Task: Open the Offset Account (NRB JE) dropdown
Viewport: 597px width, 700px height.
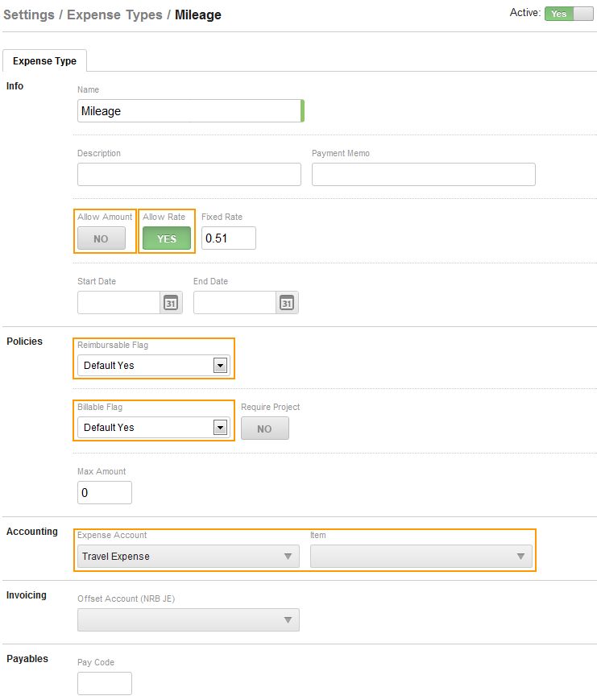Action: (x=188, y=619)
